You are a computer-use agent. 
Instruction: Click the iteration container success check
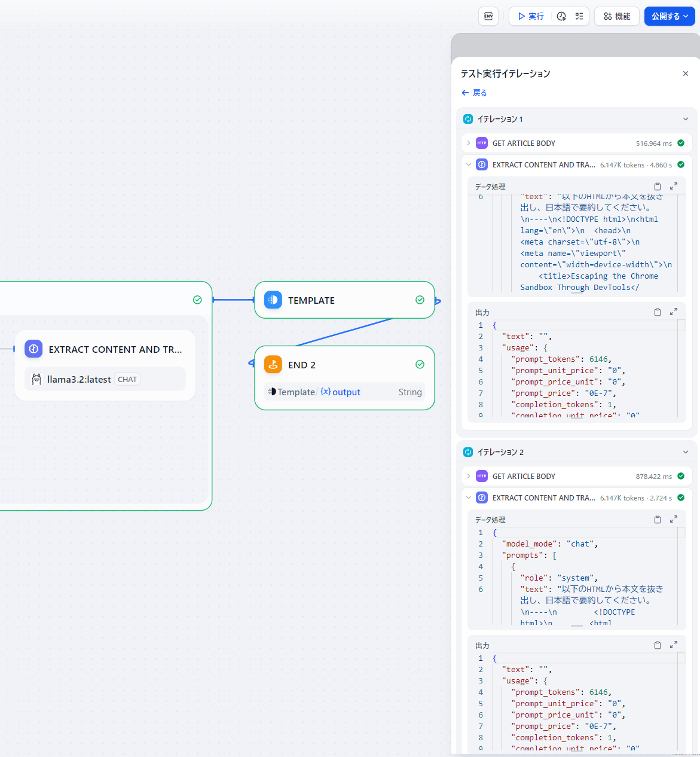197,300
